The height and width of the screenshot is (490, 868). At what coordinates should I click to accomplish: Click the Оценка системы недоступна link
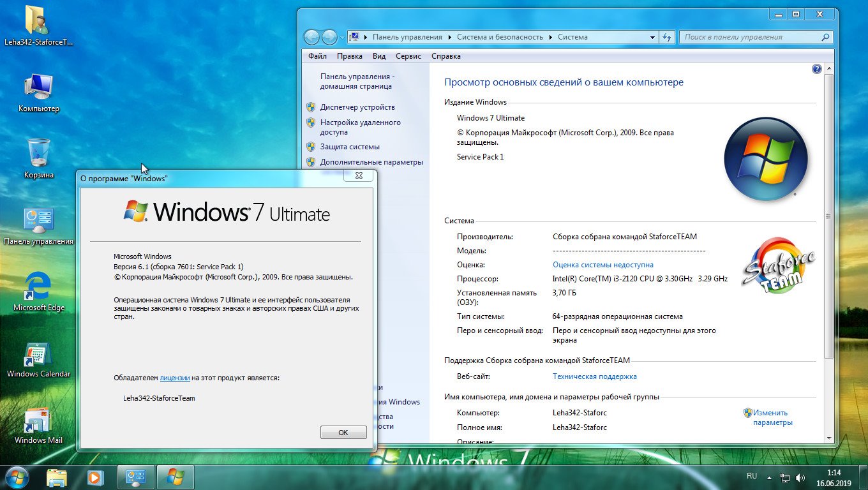click(603, 265)
